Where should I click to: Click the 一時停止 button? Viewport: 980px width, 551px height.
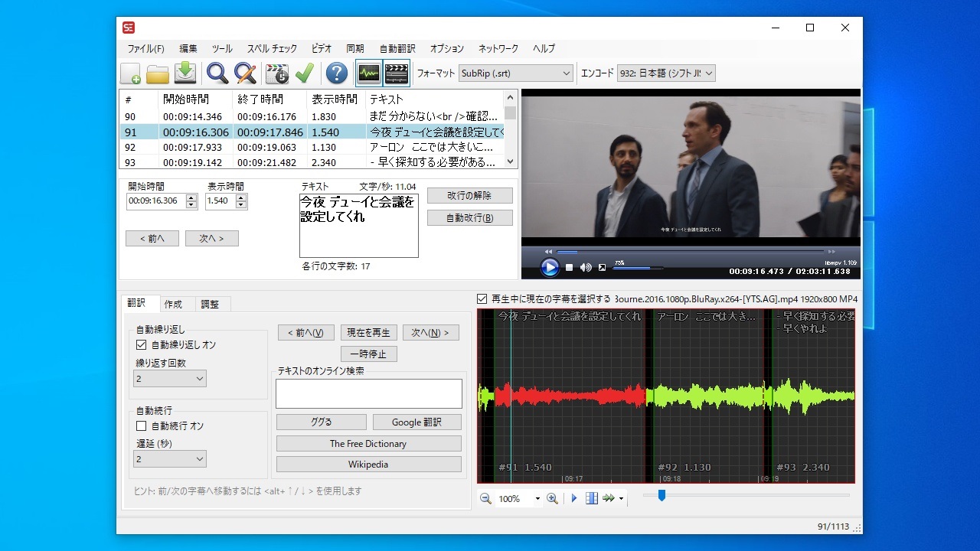369,354
